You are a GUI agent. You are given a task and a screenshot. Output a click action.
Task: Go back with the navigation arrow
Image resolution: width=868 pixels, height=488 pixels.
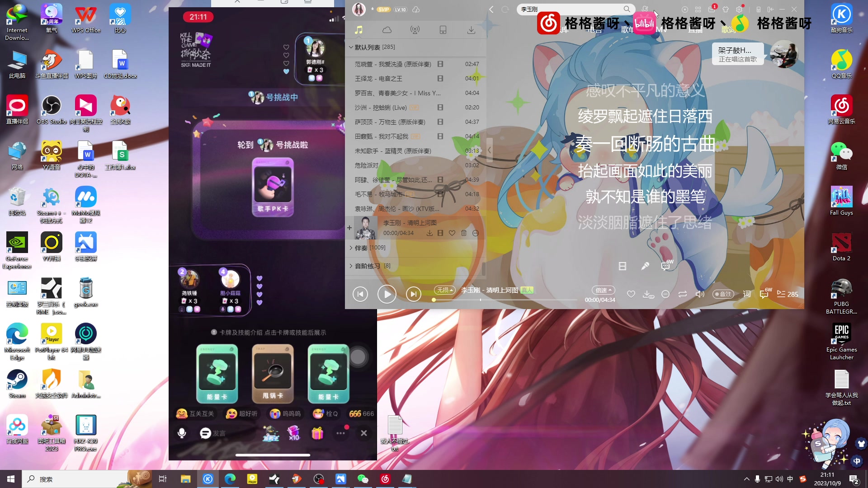tap(491, 9)
